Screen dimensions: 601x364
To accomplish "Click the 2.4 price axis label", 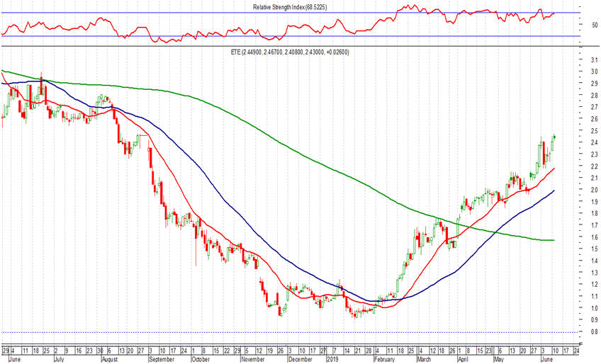I will (594, 142).
